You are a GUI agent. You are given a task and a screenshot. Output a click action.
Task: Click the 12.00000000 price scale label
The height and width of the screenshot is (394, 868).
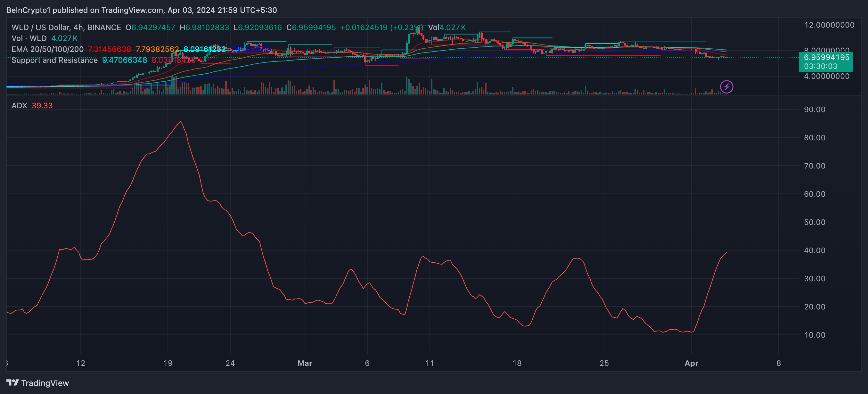(x=829, y=25)
